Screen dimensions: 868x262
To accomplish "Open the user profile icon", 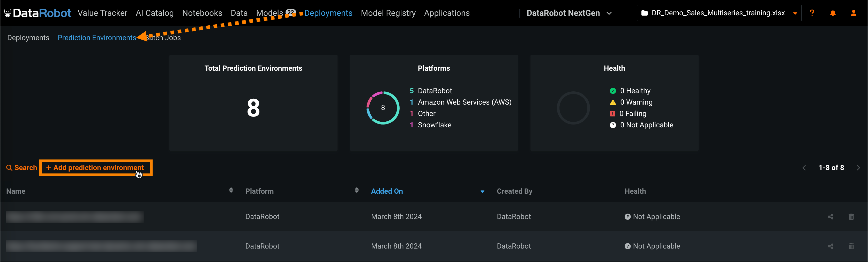I will pyautogui.click(x=853, y=13).
